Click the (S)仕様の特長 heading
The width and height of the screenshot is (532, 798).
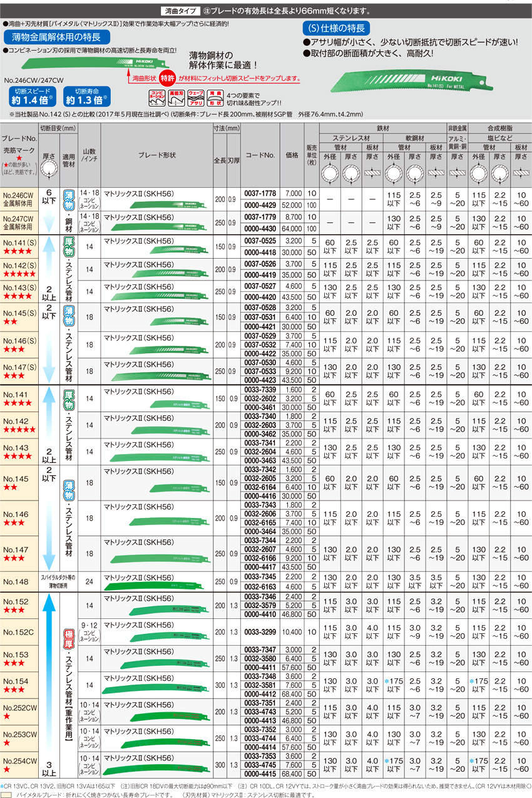338,28
